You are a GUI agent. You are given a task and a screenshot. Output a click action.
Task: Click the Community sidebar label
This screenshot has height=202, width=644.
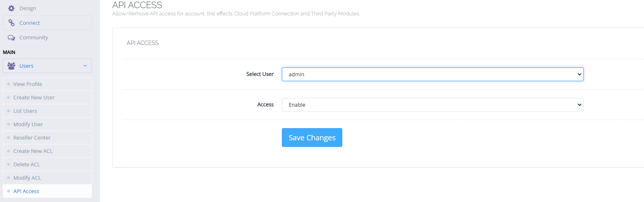click(34, 37)
